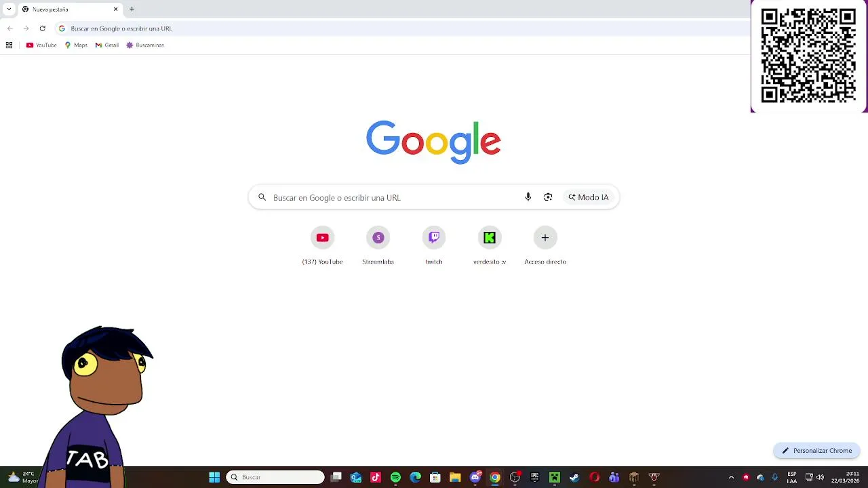Switch to Chrome in the taskbar
Viewport: 868px width, 488px height.
coord(495,477)
